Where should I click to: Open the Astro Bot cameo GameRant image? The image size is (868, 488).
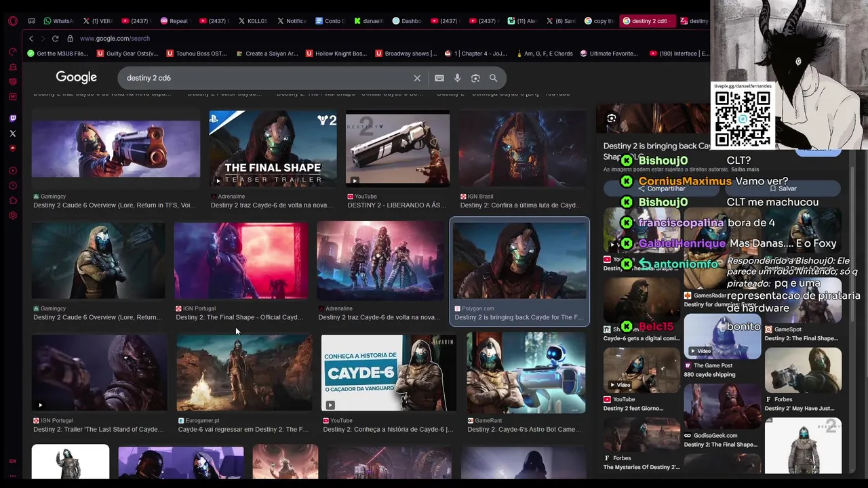click(x=526, y=373)
